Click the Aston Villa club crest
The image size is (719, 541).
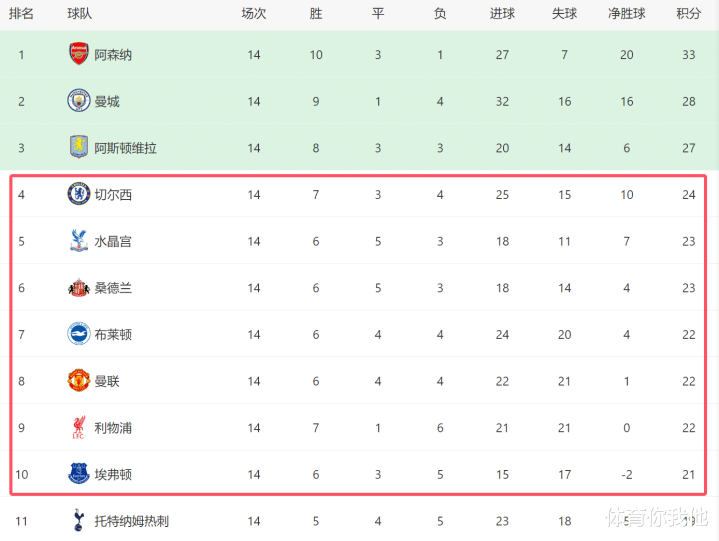click(78, 147)
